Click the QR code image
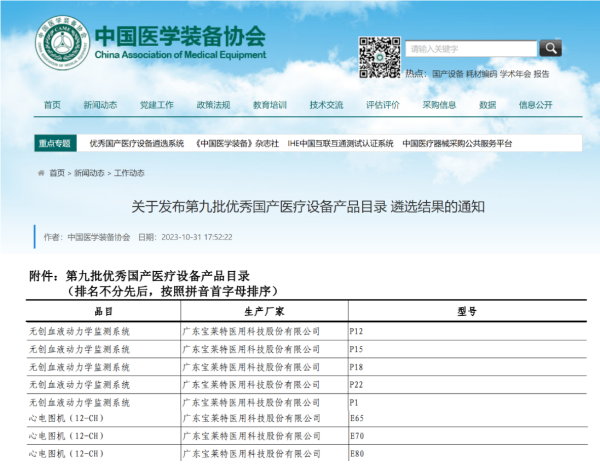The image size is (600, 475). click(379, 56)
